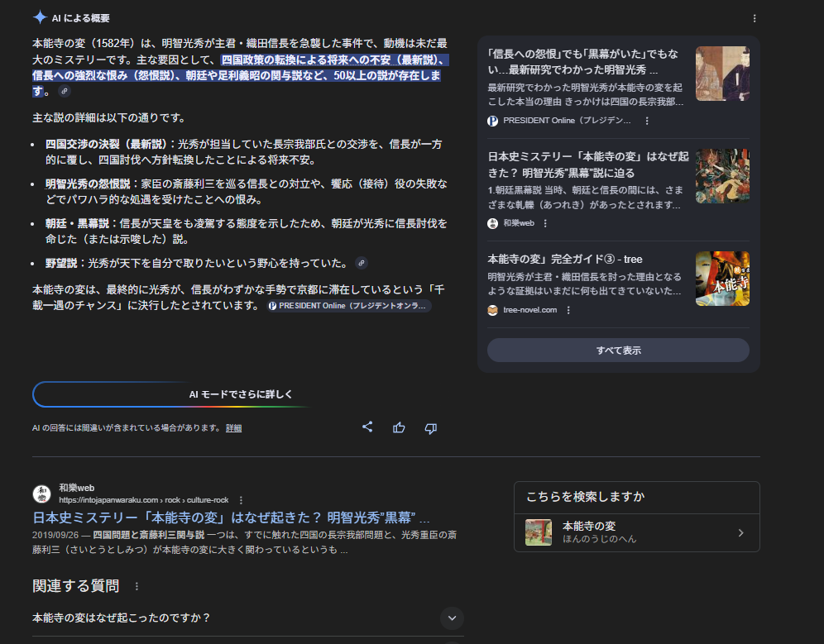Open 関連する質問 options menu
This screenshot has height=644, width=824.
(137, 586)
